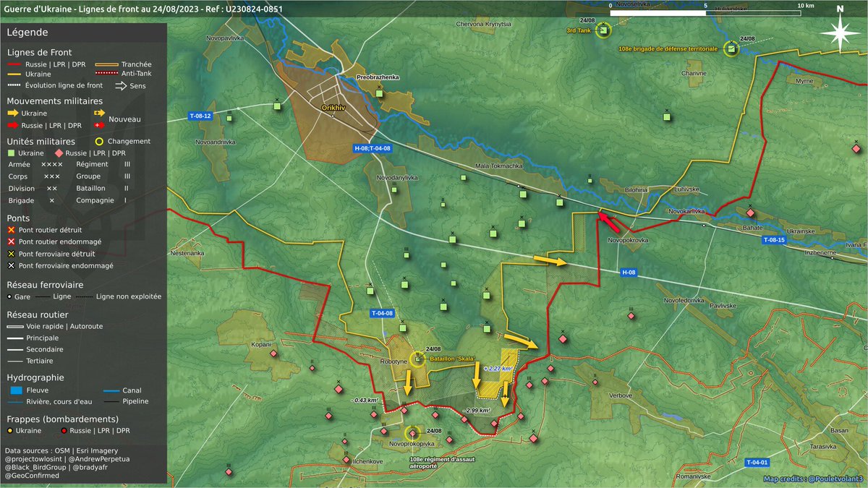Click the pink Russie diamond in legend
The image size is (868, 488).
(60, 153)
